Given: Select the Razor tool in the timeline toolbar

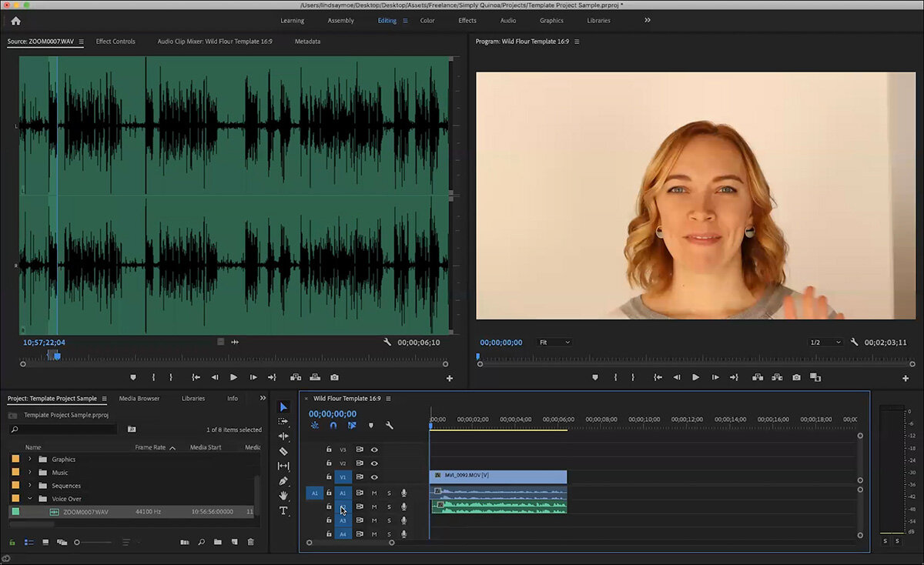Looking at the screenshot, I should coord(283,450).
